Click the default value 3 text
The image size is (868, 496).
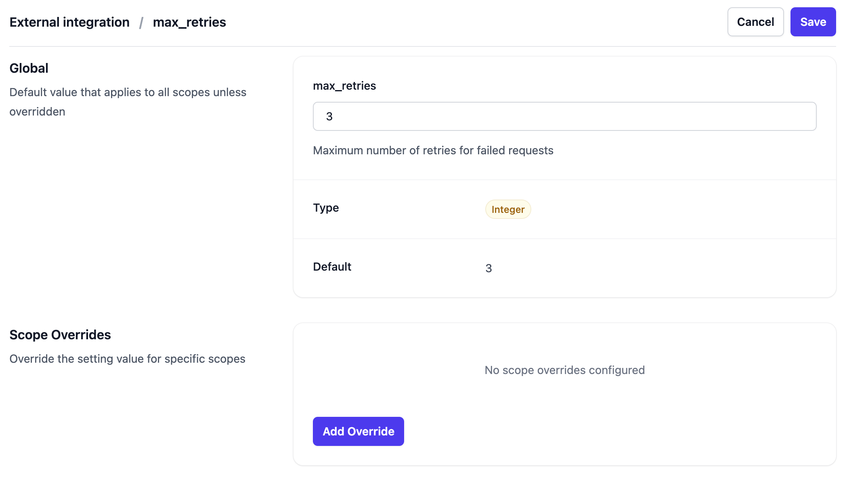[x=489, y=268]
